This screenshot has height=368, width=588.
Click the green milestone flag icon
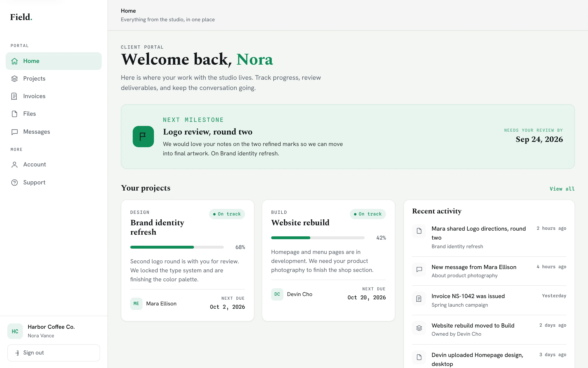coord(143,137)
